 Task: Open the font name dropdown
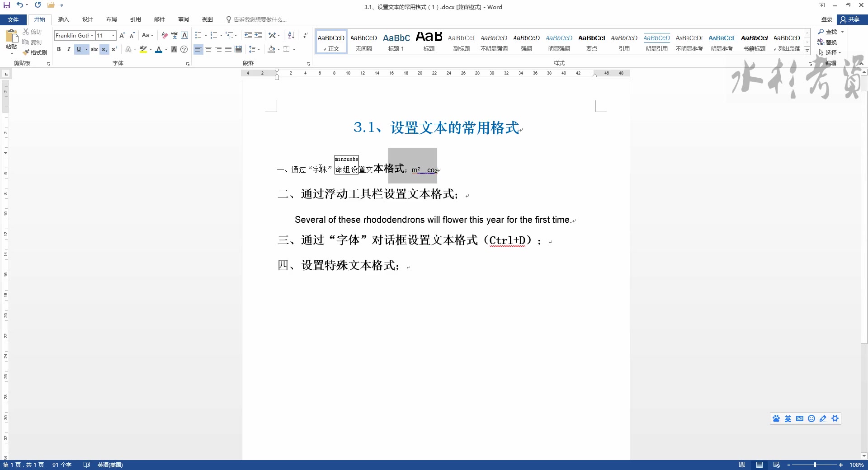(x=92, y=35)
